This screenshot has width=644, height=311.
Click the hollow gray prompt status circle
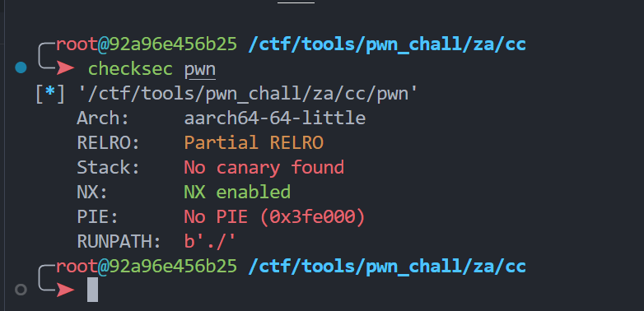click(x=21, y=290)
